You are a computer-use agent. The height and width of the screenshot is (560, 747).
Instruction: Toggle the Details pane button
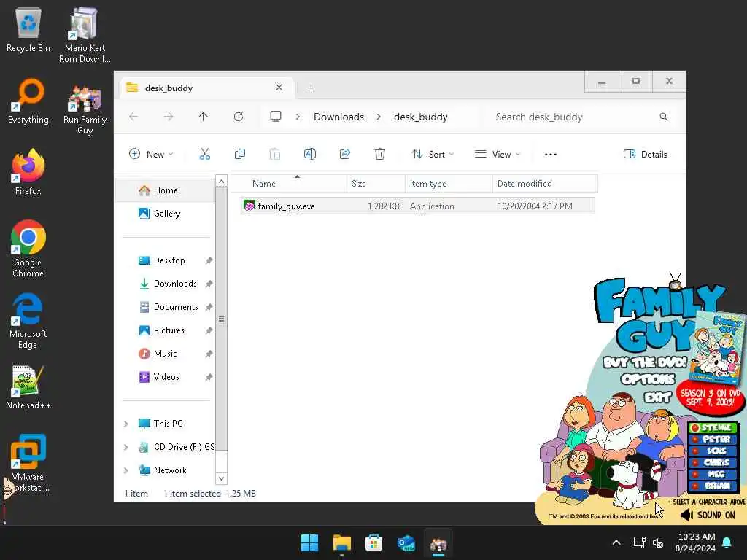point(645,154)
